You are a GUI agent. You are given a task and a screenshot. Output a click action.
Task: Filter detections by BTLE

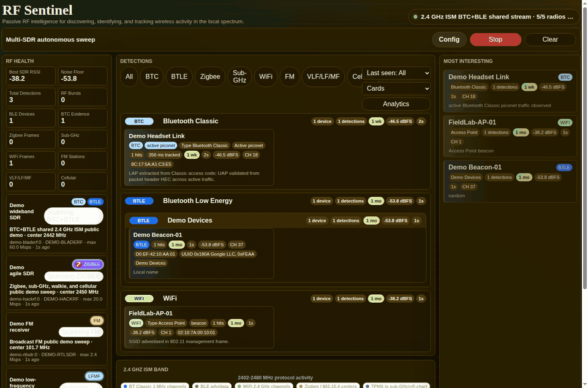(x=179, y=77)
